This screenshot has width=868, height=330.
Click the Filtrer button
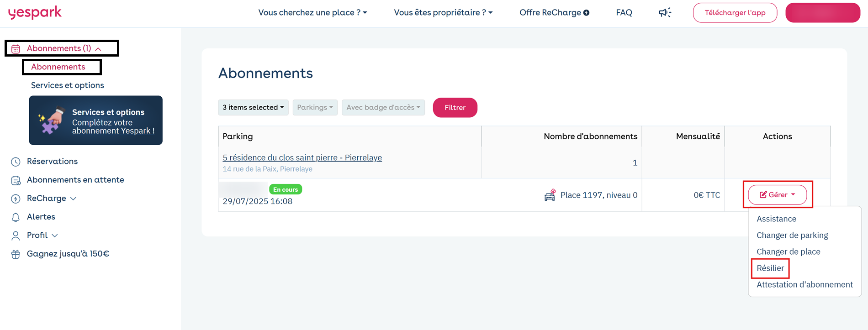point(455,107)
